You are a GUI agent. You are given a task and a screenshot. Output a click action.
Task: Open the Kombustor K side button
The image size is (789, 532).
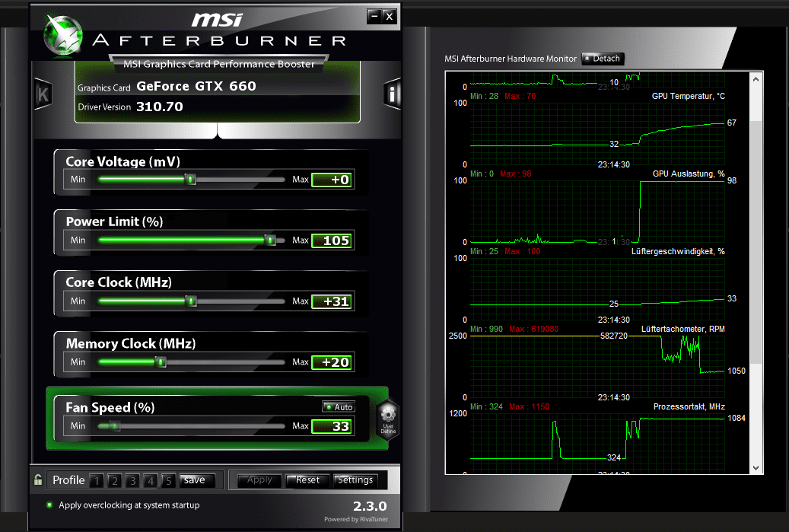(x=43, y=94)
